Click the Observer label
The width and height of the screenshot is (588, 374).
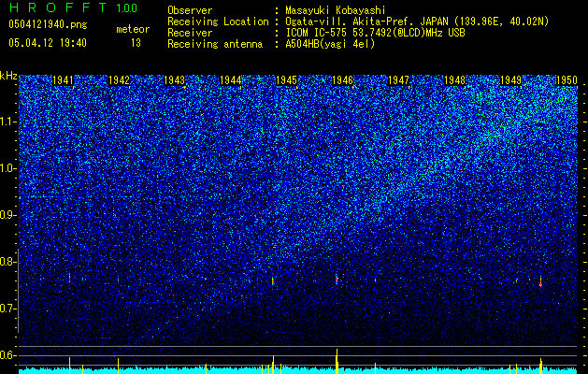click(190, 10)
